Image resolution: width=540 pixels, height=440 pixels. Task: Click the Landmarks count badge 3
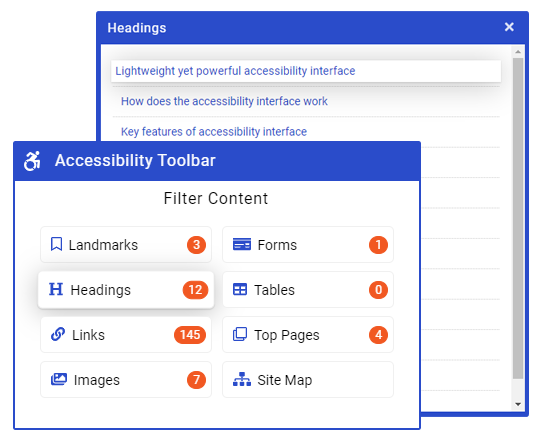196,245
